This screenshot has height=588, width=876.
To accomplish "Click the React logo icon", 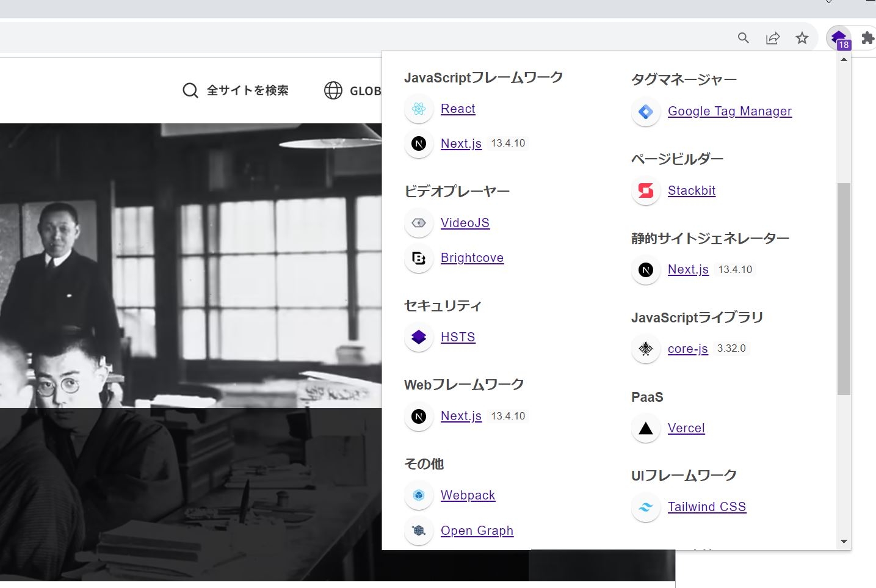I will tap(419, 109).
